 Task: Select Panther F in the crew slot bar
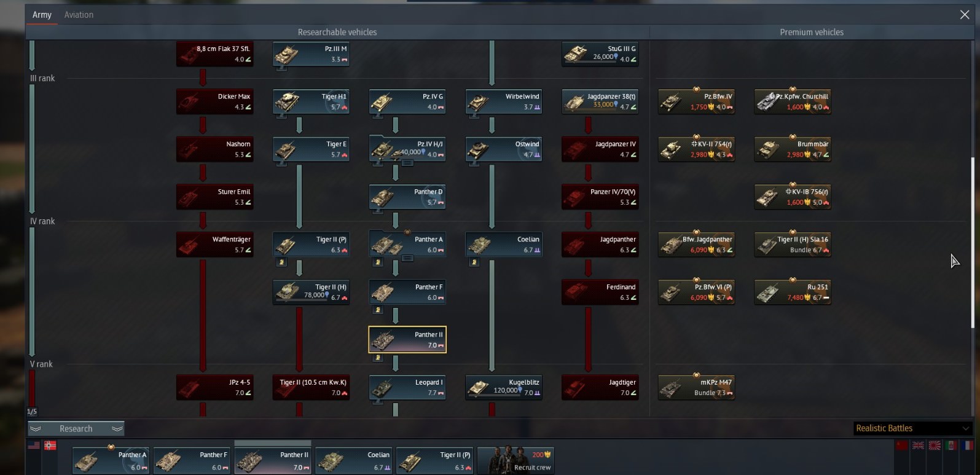192,461
